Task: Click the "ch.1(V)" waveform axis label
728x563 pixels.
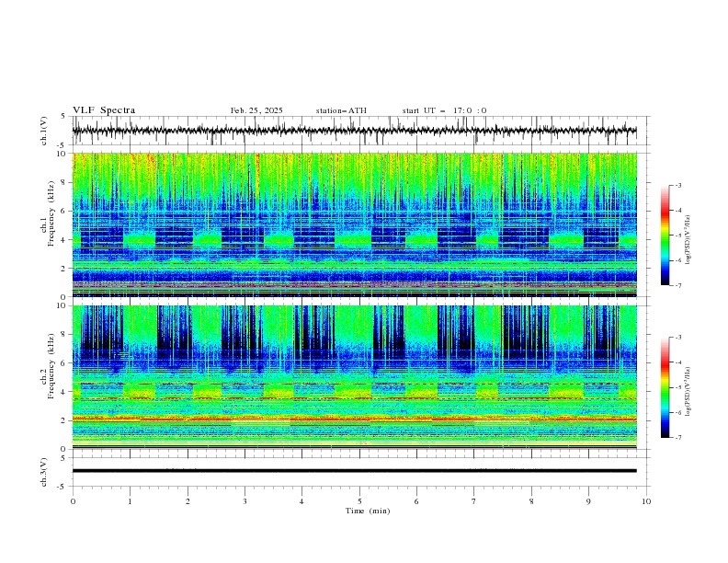Action: pyautogui.click(x=44, y=131)
